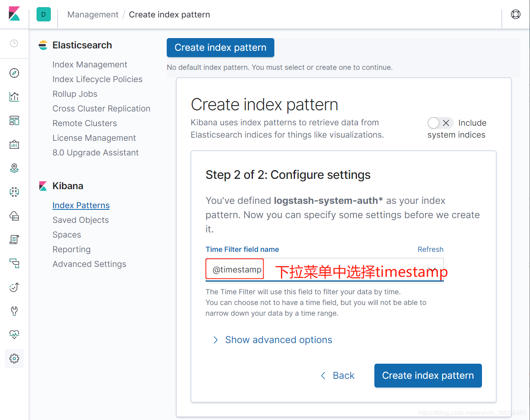Click the Kibana logo home icon
Viewport: 530px width, 420px height.
click(x=14, y=14)
